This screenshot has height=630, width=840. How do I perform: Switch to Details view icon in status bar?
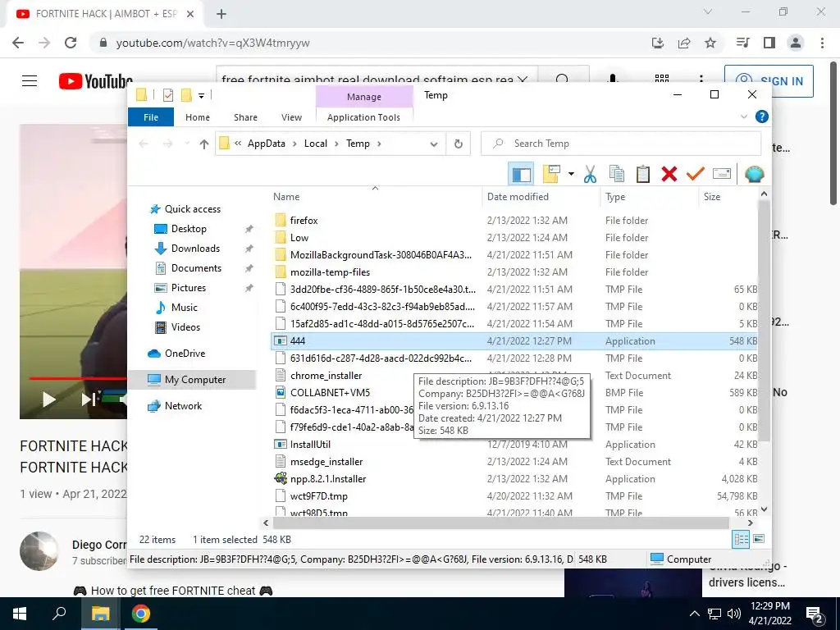click(x=741, y=539)
